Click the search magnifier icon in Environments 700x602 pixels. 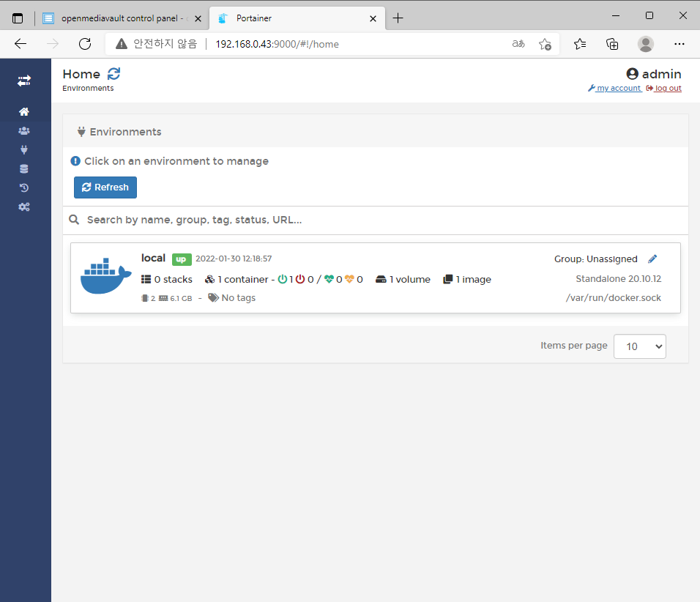tap(74, 220)
